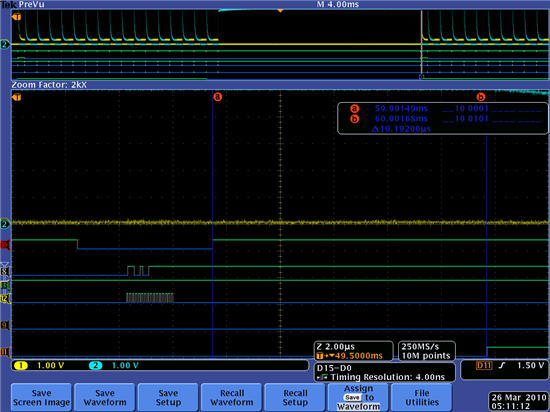Screen dimensions: 550x412
Task: Click the cursor b symbol in readout box
Action: [355, 119]
